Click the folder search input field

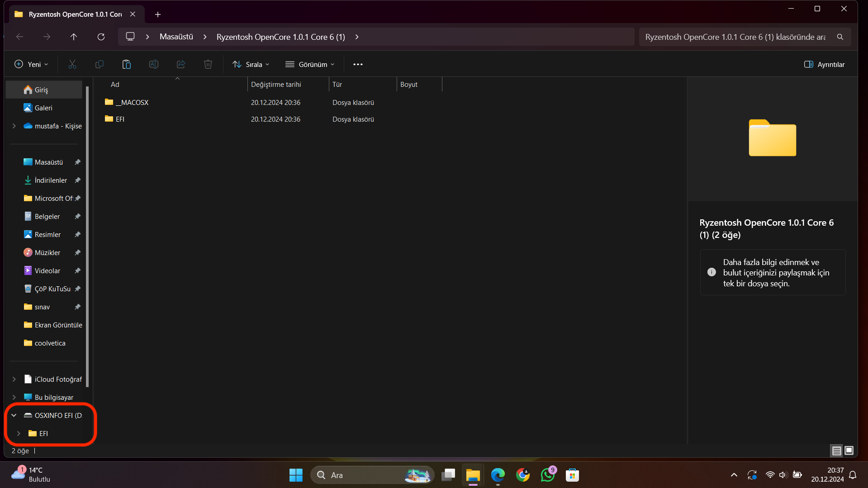pyautogui.click(x=735, y=37)
